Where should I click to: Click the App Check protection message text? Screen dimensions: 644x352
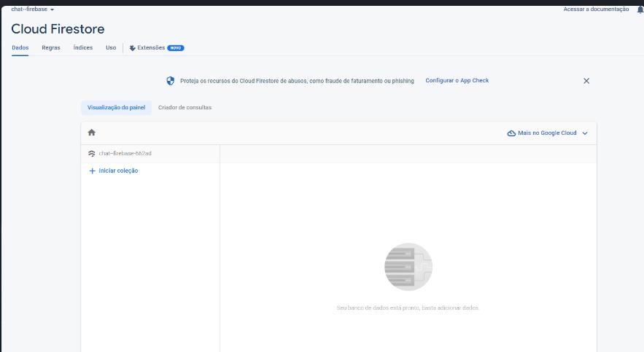(x=297, y=81)
